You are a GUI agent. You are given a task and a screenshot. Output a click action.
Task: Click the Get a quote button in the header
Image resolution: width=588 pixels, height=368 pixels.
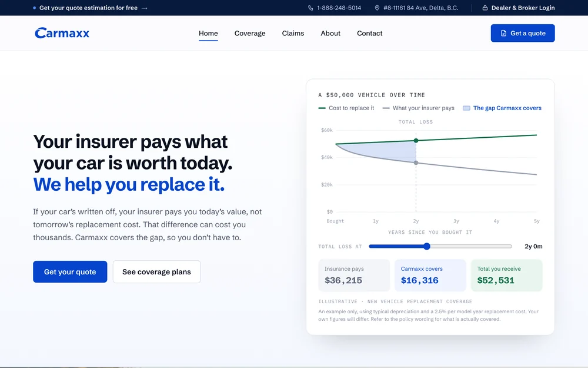(x=522, y=33)
